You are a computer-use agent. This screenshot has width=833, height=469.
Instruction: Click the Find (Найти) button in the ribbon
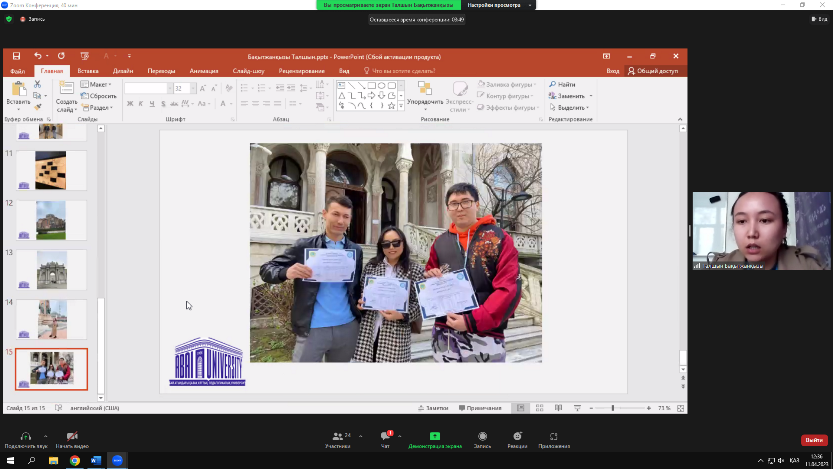pyautogui.click(x=564, y=85)
